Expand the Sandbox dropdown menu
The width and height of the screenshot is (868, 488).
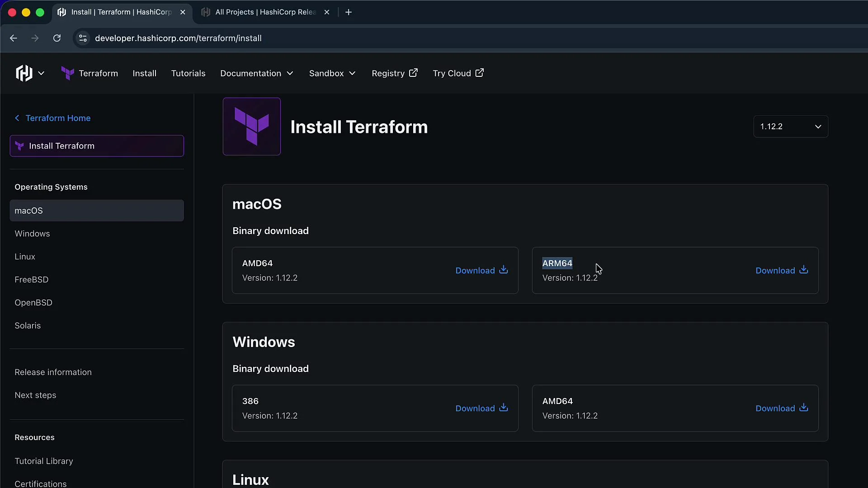pyautogui.click(x=332, y=73)
